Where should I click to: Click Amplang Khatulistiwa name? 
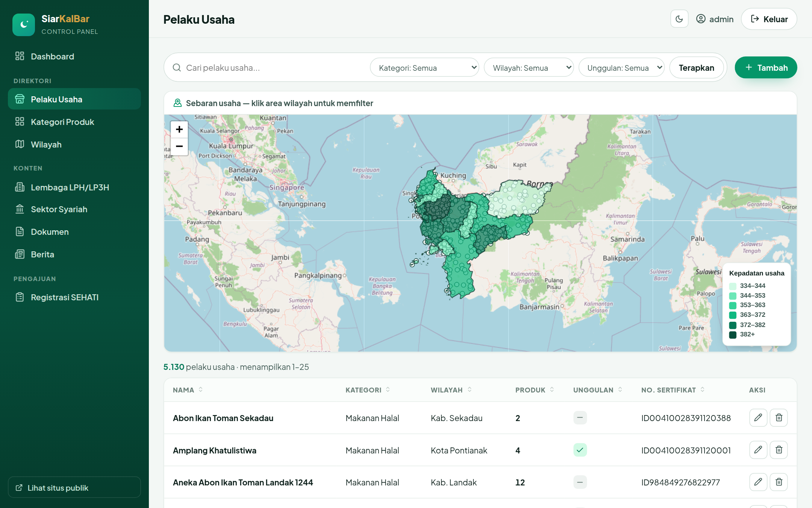click(x=215, y=450)
